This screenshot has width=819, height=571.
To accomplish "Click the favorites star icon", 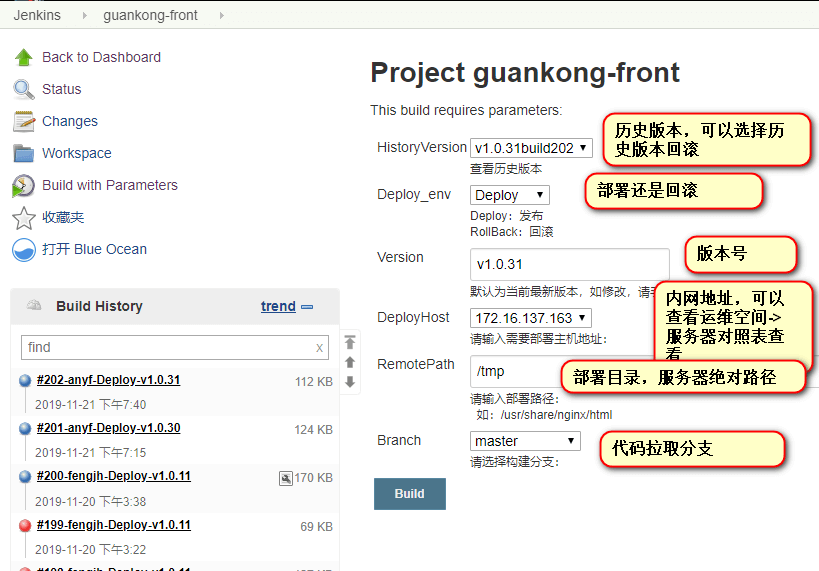I will (x=24, y=218).
